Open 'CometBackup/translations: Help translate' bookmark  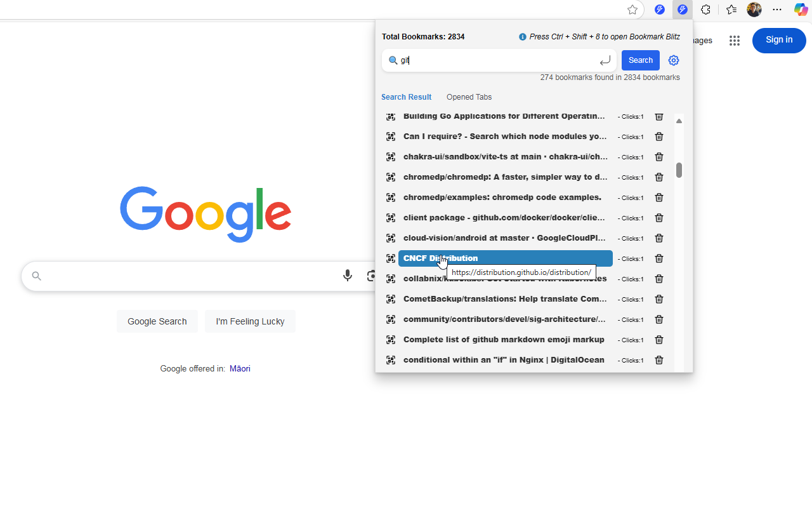[506, 299]
